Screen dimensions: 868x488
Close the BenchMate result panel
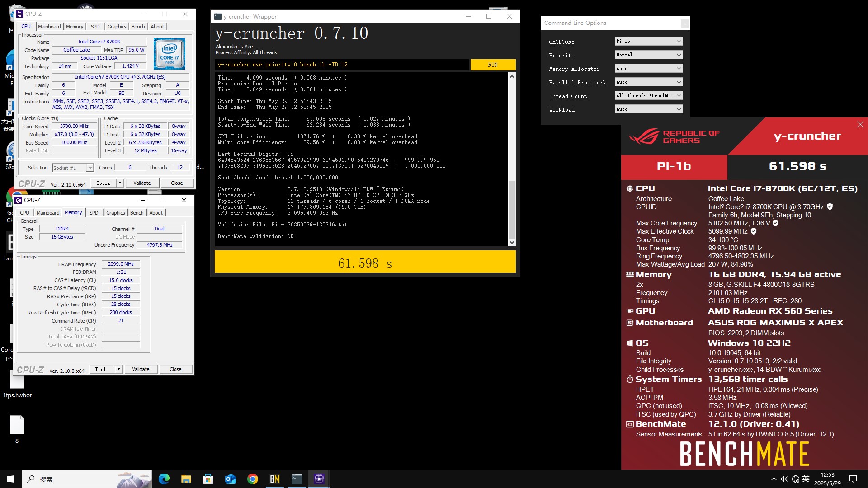(860, 125)
